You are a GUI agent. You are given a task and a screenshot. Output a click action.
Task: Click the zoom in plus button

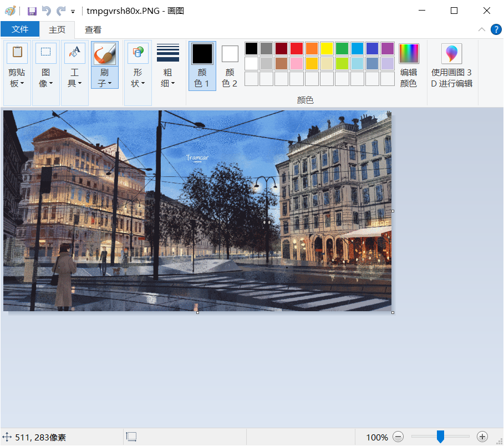point(482,437)
